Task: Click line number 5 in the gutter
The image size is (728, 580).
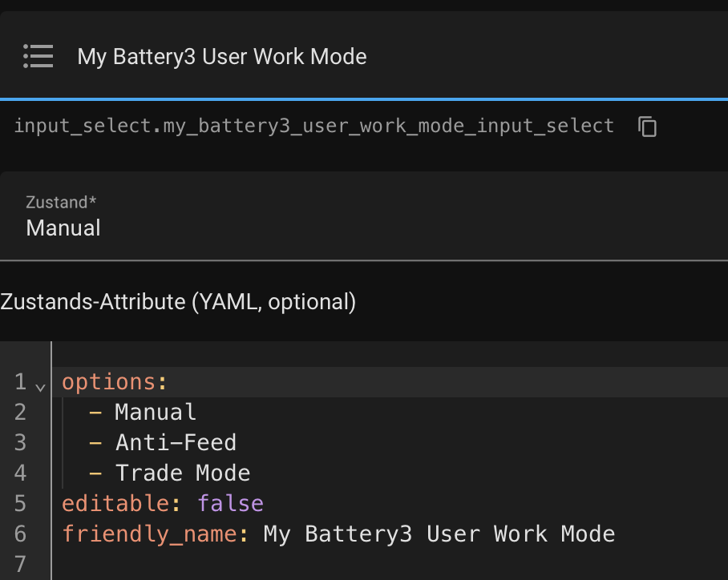Action: click(x=20, y=504)
